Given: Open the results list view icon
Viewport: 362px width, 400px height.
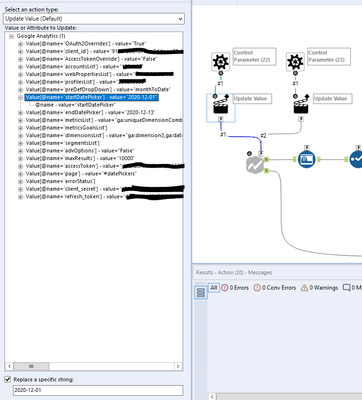Looking at the screenshot, I should (201, 292).
